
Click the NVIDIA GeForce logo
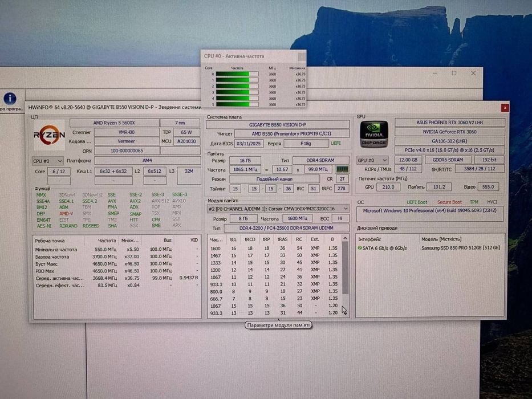pyautogui.click(x=373, y=135)
